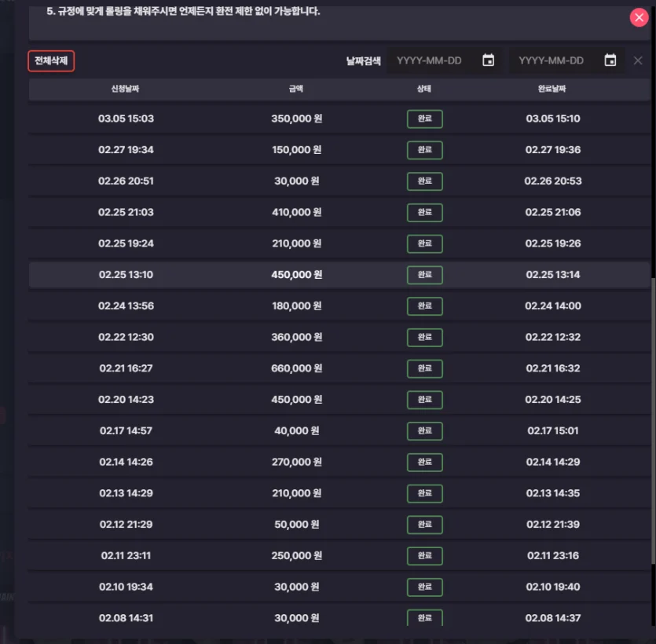The width and height of the screenshot is (656, 644).
Task: Click the 신청날짜 column header
Action: click(125, 89)
